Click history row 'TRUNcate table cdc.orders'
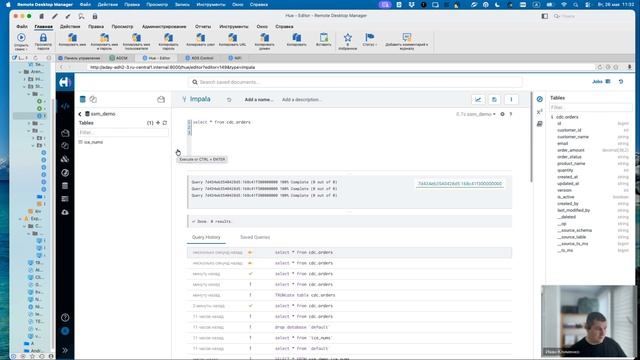This screenshot has width=640, height=360. click(x=349, y=295)
